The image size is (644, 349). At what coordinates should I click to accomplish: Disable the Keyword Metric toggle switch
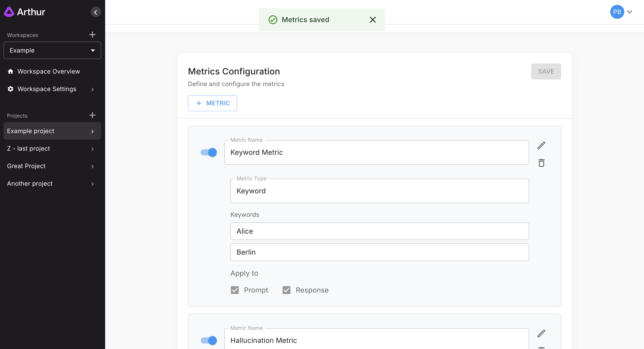209,152
